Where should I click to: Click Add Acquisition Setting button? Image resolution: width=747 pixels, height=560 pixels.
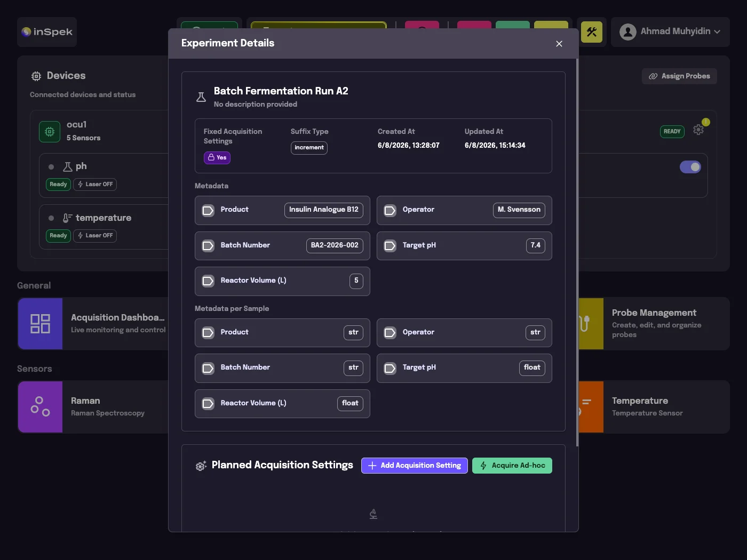[415, 466]
